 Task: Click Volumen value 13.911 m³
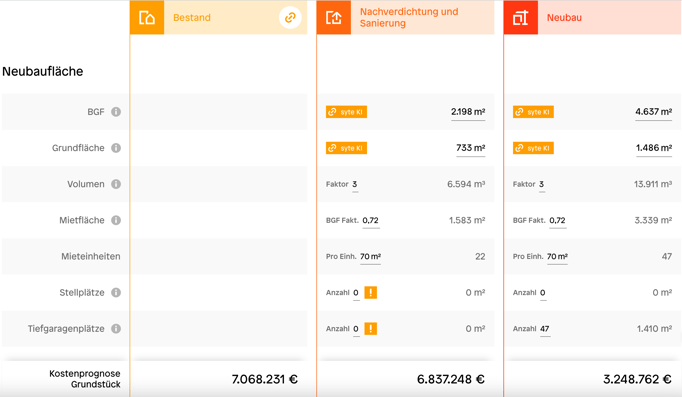[x=653, y=184]
